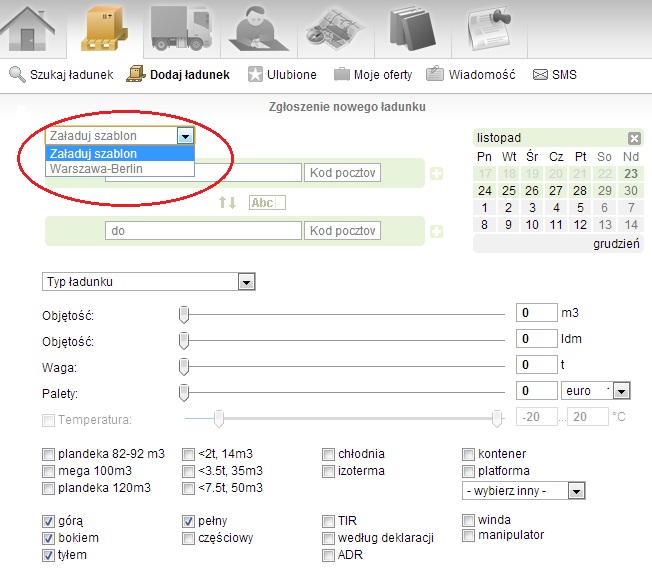The width and height of the screenshot is (652, 571).
Task: Open the truck vehicles icon
Action: click(x=182, y=28)
